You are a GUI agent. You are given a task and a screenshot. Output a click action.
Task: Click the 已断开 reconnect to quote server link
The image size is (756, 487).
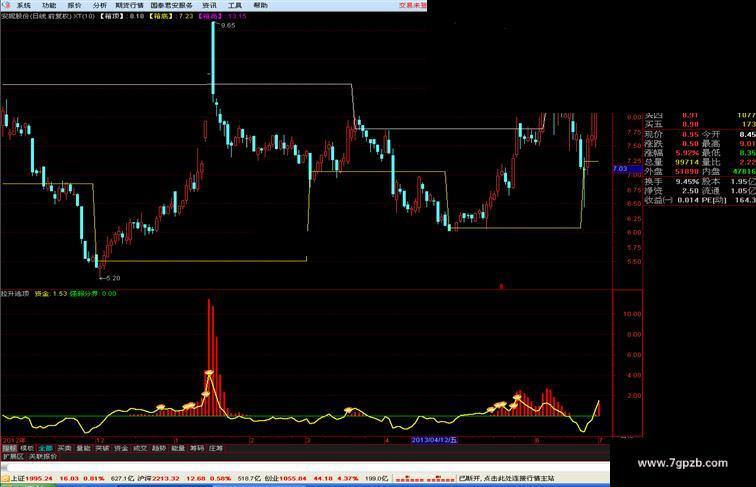pyautogui.click(x=507, y=478)
